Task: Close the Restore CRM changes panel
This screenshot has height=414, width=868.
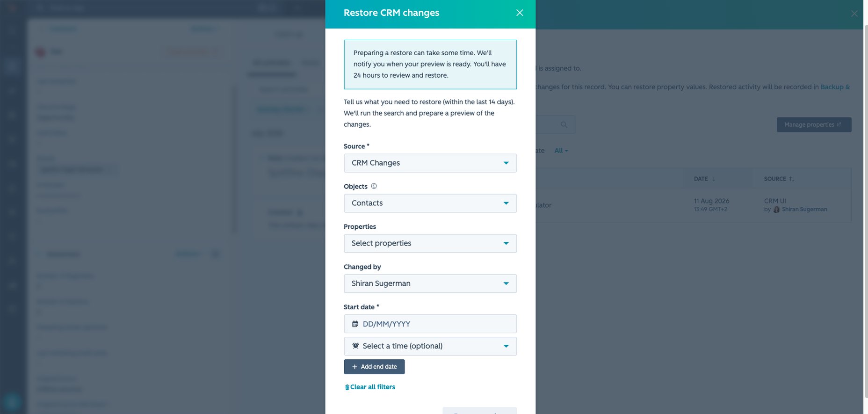Action: point(520,13)
